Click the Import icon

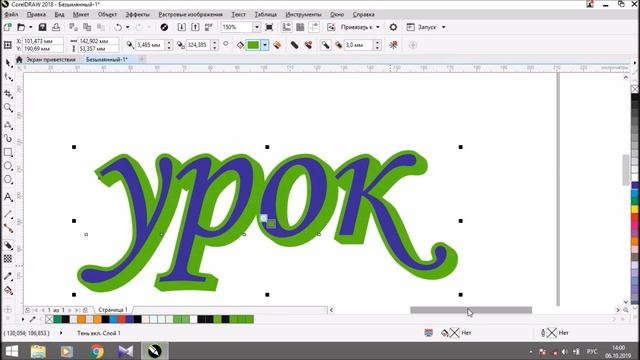coord(182,27)
